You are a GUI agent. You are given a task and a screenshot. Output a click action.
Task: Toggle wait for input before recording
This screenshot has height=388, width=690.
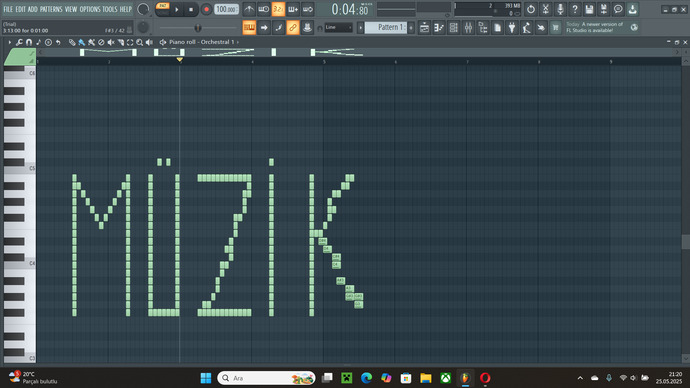point(264,9)
